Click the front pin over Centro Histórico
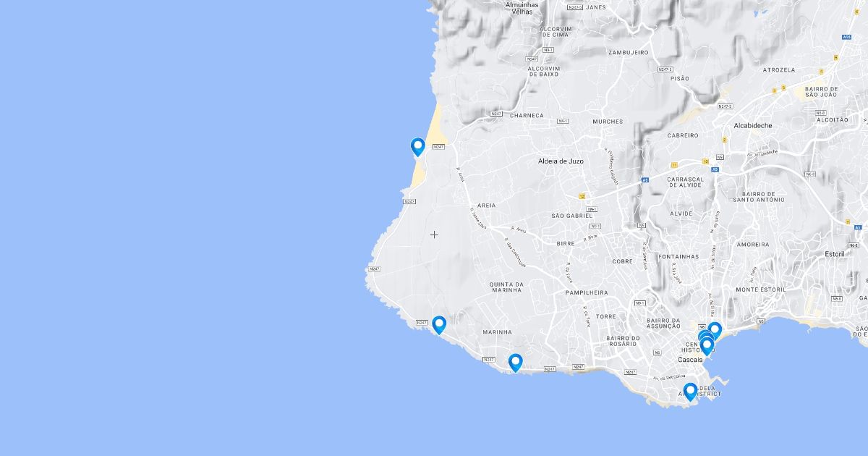Screen dimensions: 868x456 pos(707,347)
